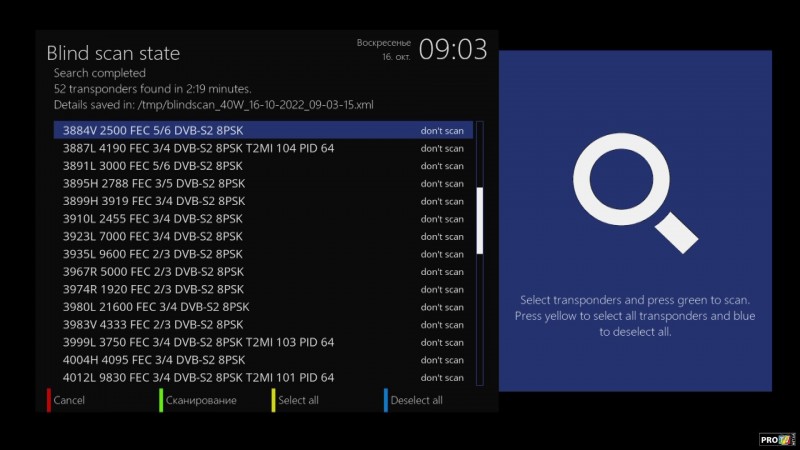The height and width of the screenshot is (450, 800).
Task: Click the transponder list scrollbar thumb
Action: pyautogui.click(x=480, y=220)
